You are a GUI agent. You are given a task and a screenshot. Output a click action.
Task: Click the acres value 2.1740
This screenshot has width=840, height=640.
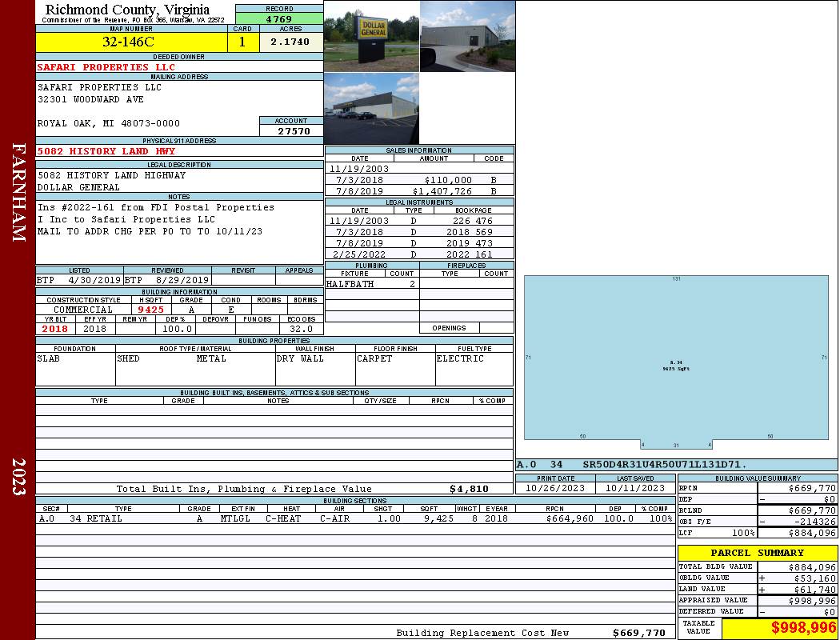pos(290,42)
